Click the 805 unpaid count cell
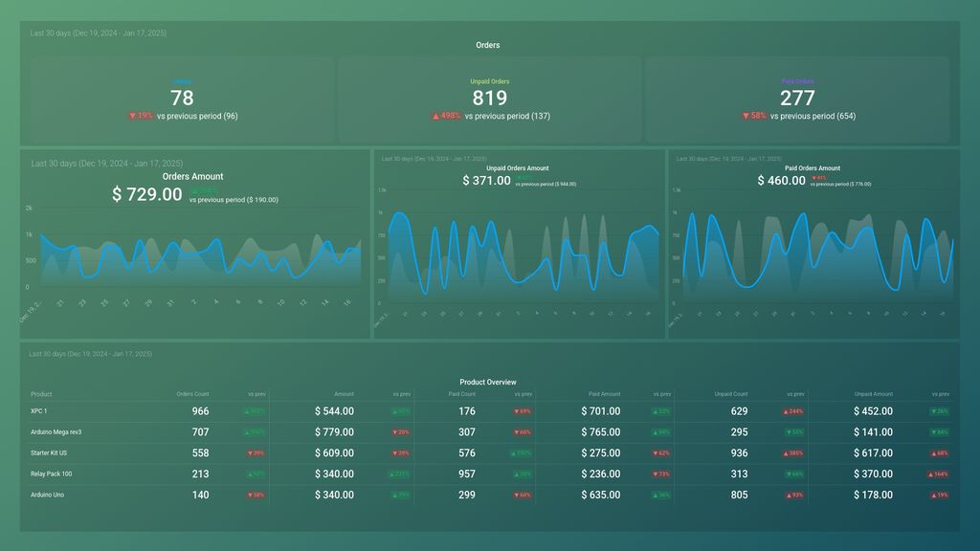 click(740, 495)
